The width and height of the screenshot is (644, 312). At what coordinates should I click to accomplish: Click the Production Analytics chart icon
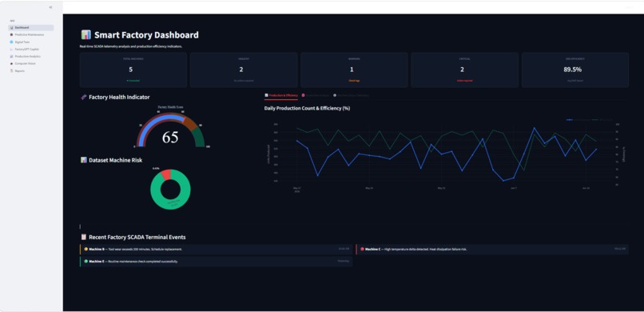(x=11, y=56)
